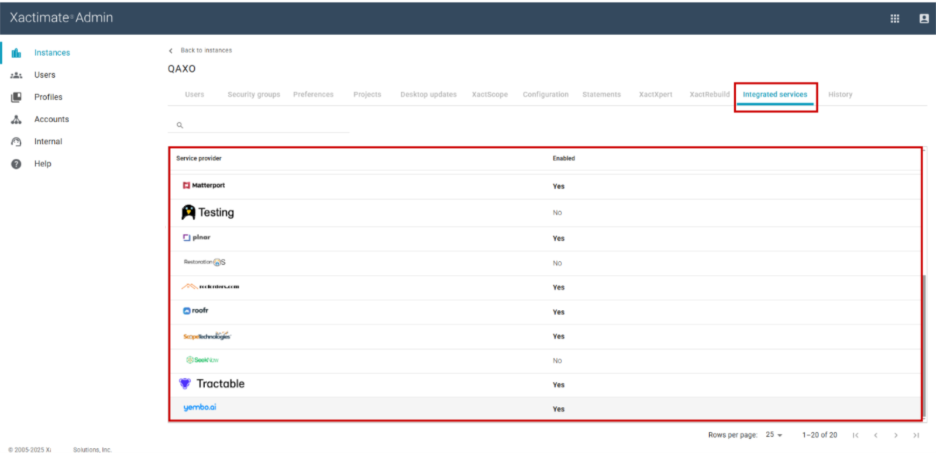
Task: Click the Service provider column header
Action: pos(199,159)
